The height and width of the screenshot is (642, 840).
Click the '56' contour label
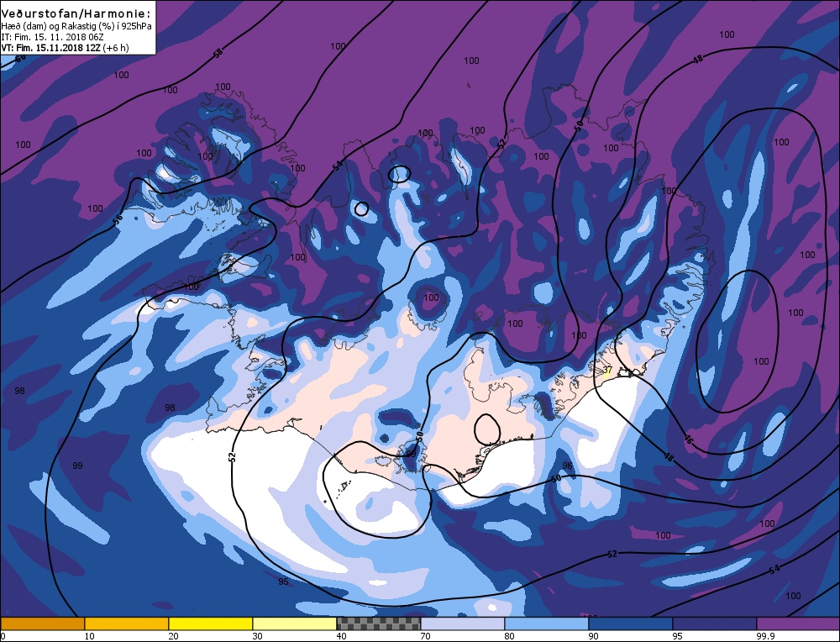(x=118, y=218)
